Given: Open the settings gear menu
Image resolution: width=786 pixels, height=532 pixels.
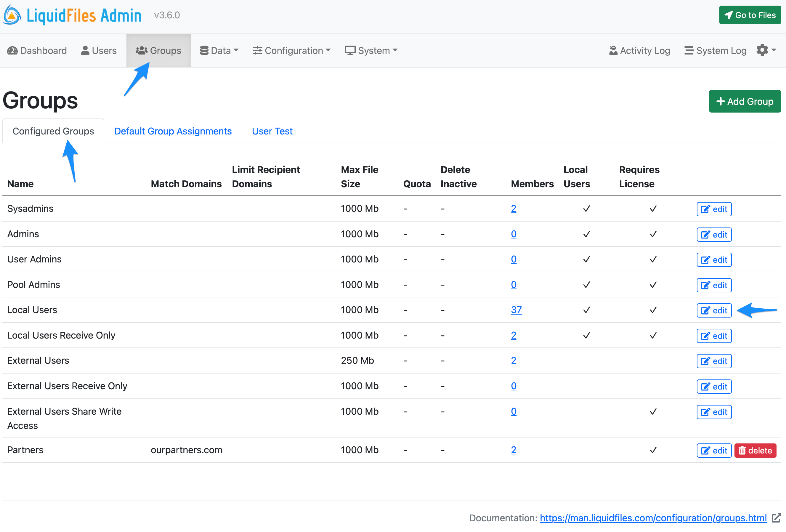Looking at the screenshot, I should [x=765, y=50].
